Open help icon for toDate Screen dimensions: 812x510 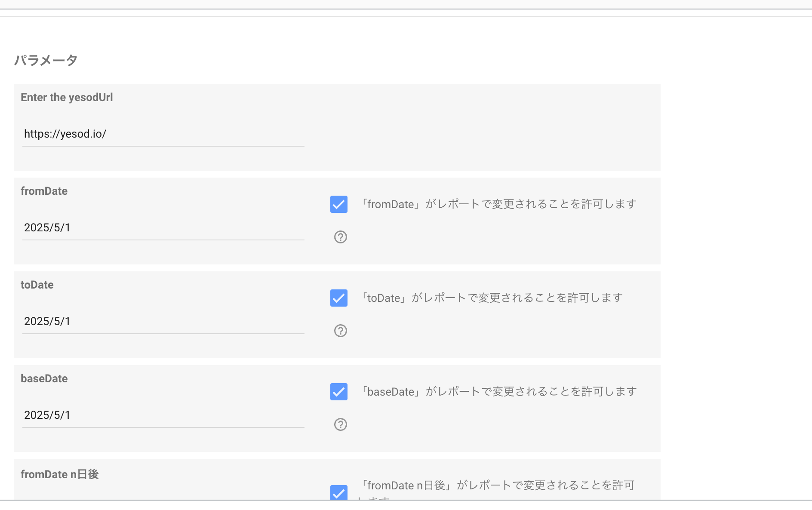(x=341, y=331)
